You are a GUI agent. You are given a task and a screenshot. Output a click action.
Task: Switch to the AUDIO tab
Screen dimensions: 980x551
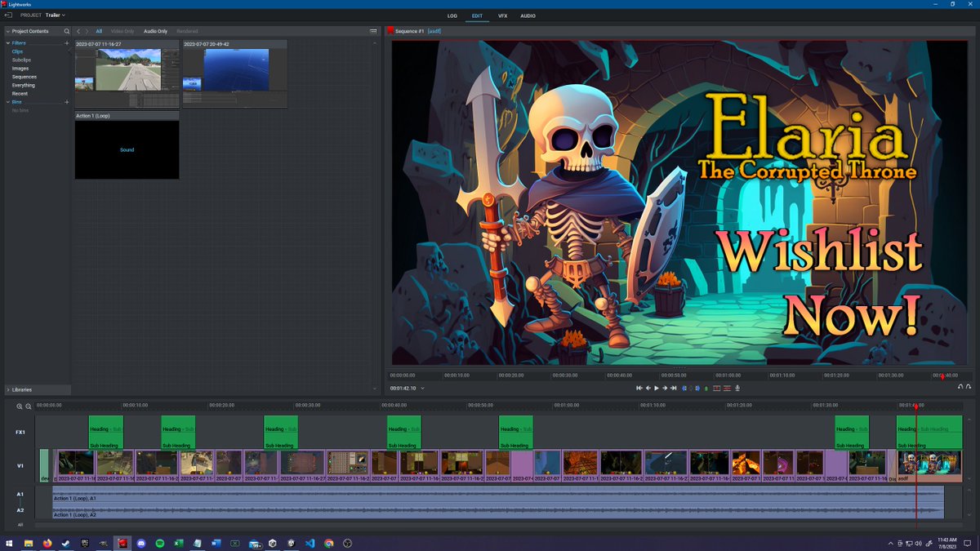(528, 16)
